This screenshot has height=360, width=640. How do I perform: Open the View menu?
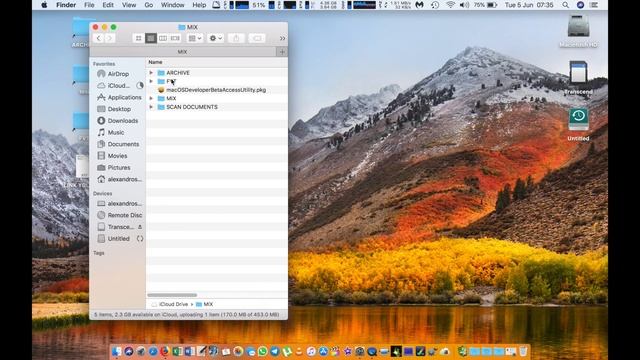click(x=129, y=5)
